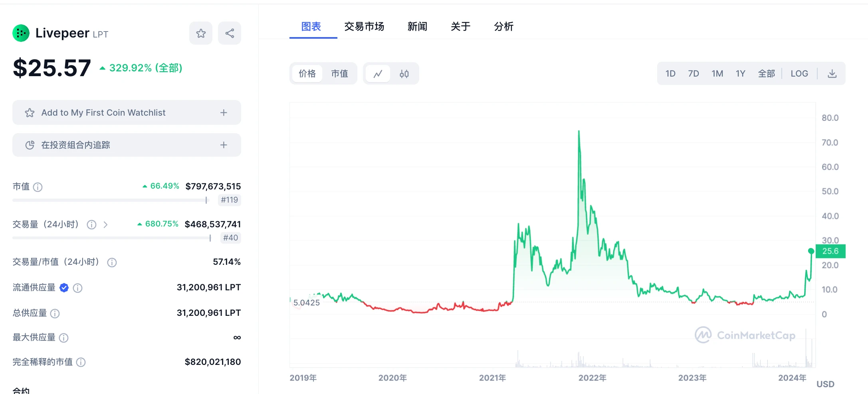Open the share options for Livepeer
The height and width of the screenshot is (394, 868).
(x=230, y=33)
